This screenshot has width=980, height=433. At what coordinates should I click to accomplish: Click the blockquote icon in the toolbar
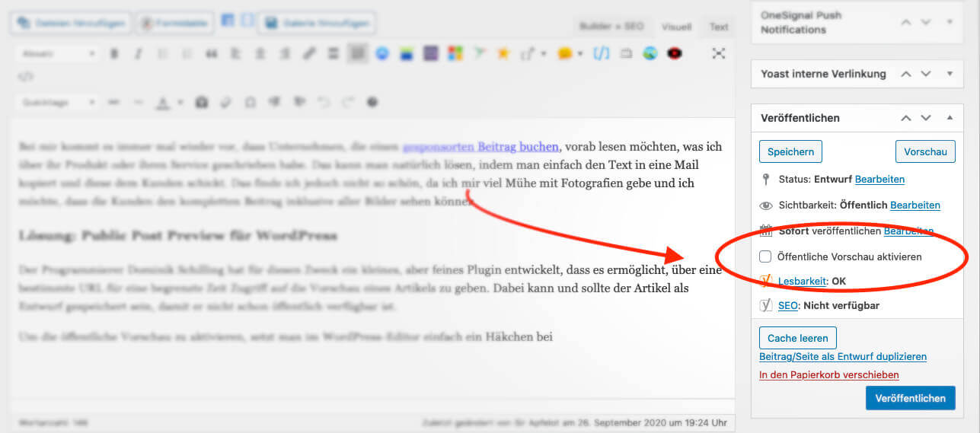212,53
